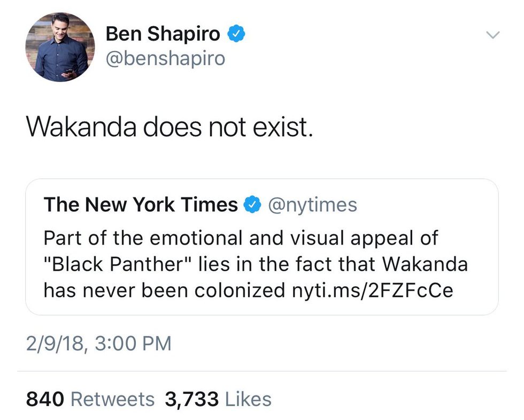The height and width of the screenshot is (420, 524).
Task: Click the verified badge beside Ben Shapiro
Action: pos(237,34)
